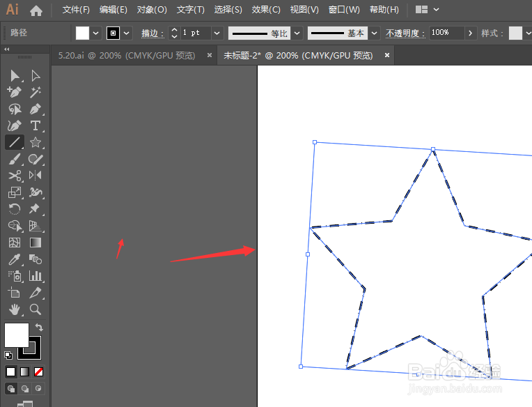Apply Gradient mode button

pyautogui.click(x=25, y=371)
